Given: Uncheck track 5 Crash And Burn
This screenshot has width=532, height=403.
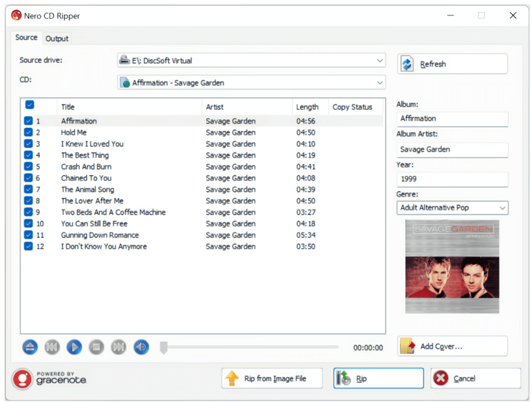Looking at the screenshot, I should [28, 166].
